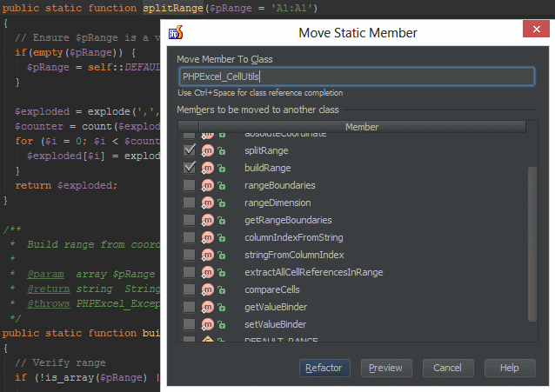Image resolution: width=555 pixels, height=392 pixels.
Task: Click the green public lock icon for columnIndexFromString
Action: click(x=222, y=238)
